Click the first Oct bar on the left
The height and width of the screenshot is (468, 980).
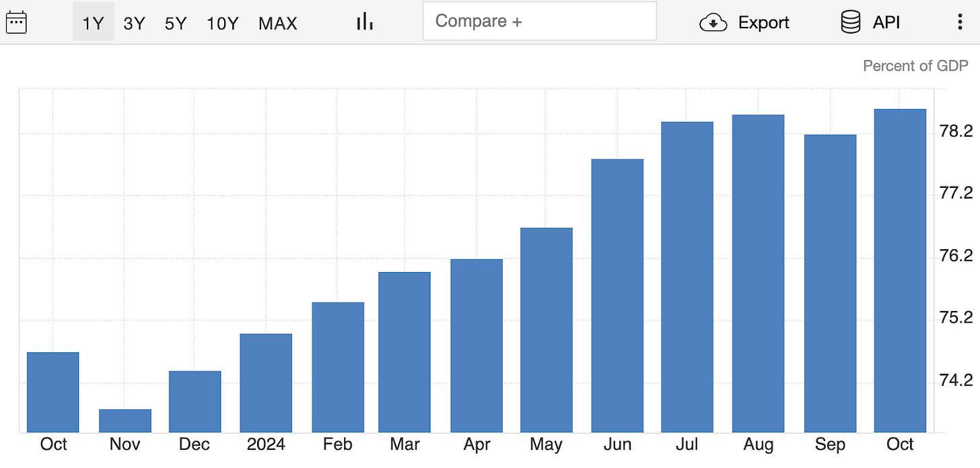53,392
